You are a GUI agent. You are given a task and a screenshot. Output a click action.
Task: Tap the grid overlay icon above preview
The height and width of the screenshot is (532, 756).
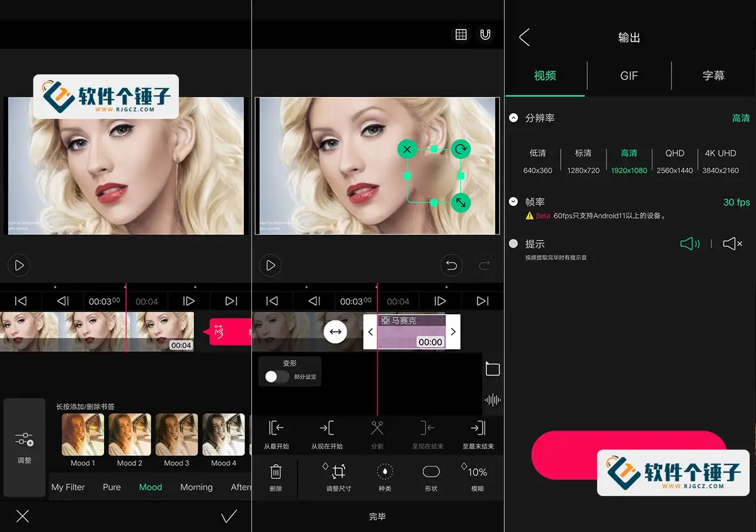coord(461,34)
